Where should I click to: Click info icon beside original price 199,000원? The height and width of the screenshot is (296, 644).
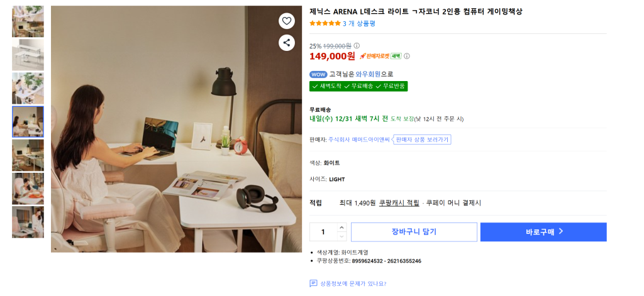point(357,46)
